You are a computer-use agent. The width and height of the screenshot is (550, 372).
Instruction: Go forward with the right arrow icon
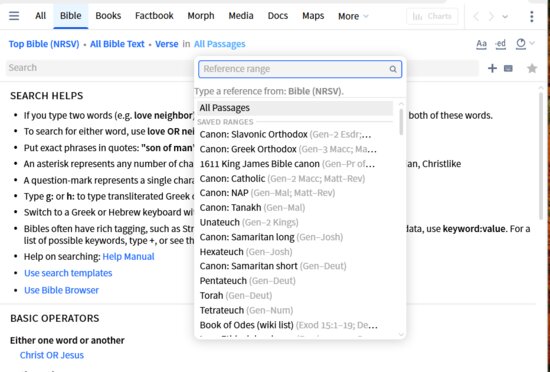491,16
